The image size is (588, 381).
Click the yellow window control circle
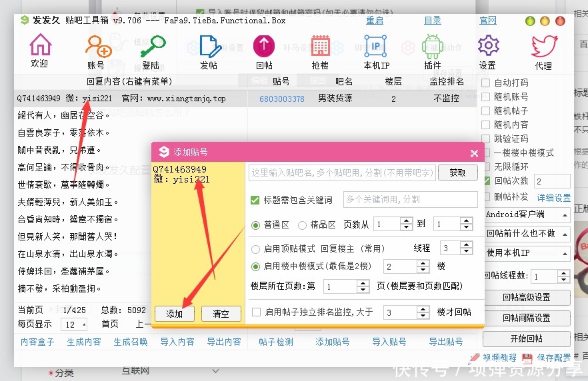(x=545, y=21)
